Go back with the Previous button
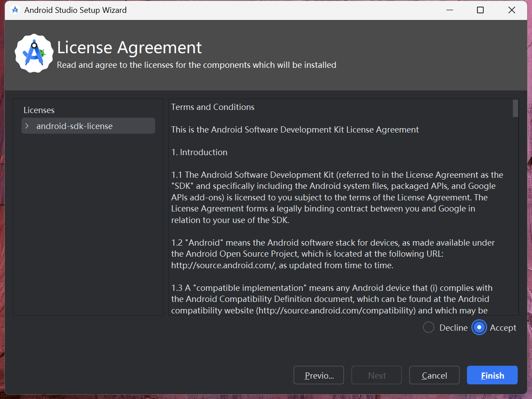532x399 pixels. (x=319, y=375)
